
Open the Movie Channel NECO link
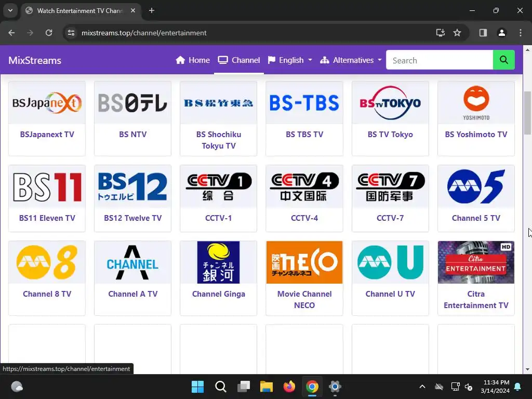pos(304,300)
